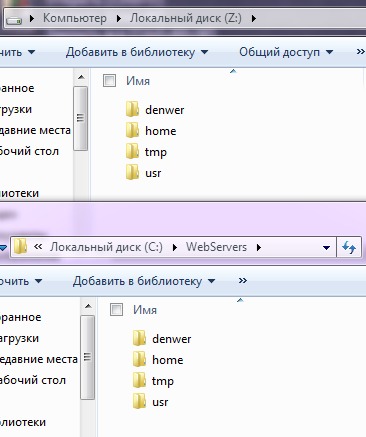Open Общий доступ menu in Z: window
The width and height of the screenshot is (366, 437).
pos(286,52)
